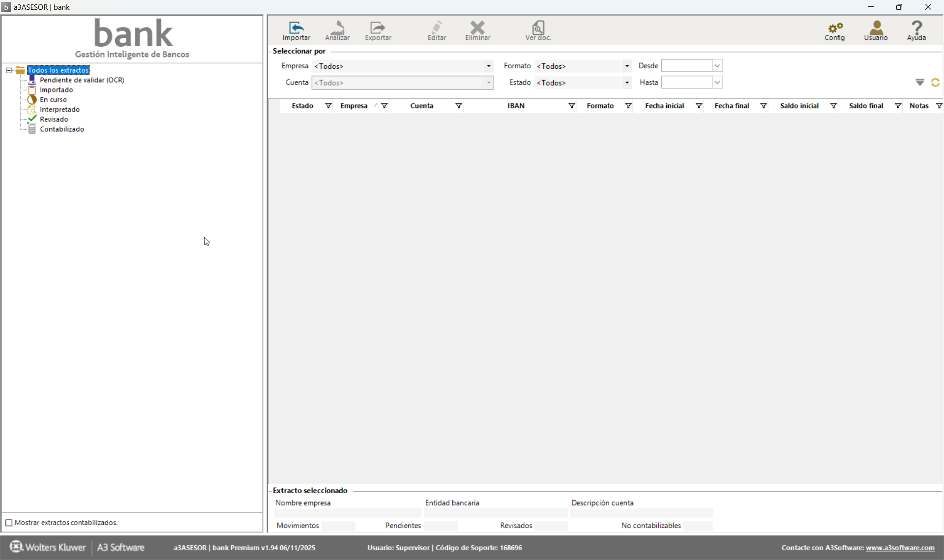This screenshot has width=944, height=560.
Task: Open the Ayuda question mark icon
Action: coord(916,30)
